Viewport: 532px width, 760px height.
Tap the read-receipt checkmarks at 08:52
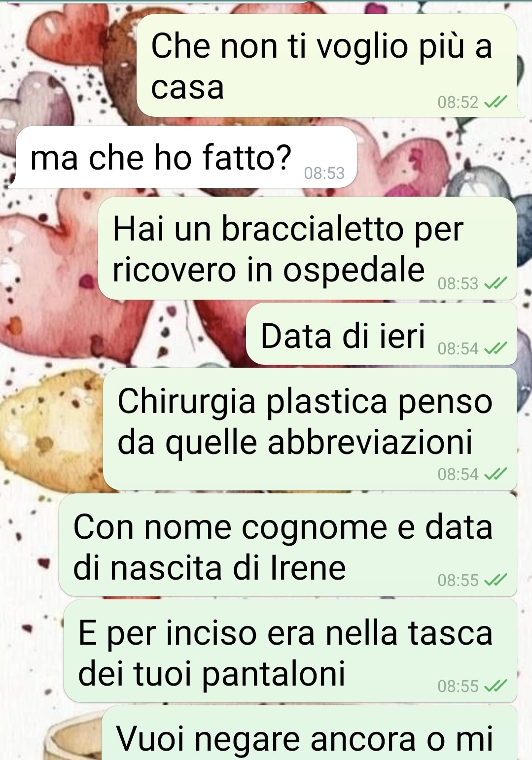tap(496, 103)
